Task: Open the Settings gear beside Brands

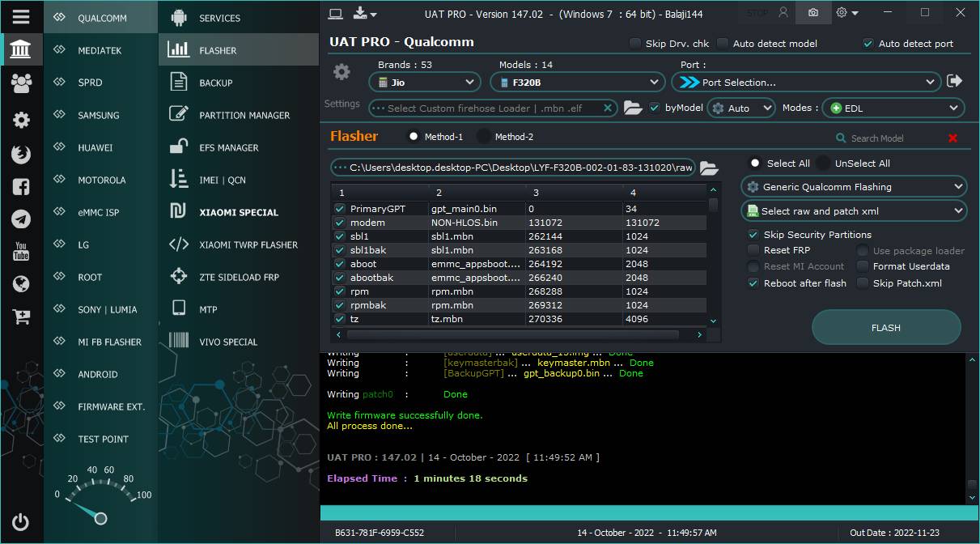Action: [x=342, y=72]
